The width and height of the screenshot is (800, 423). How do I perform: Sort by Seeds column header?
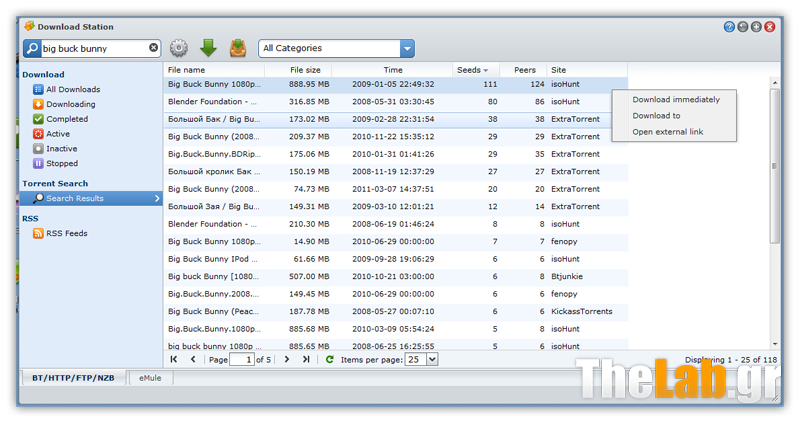[476, 70]
